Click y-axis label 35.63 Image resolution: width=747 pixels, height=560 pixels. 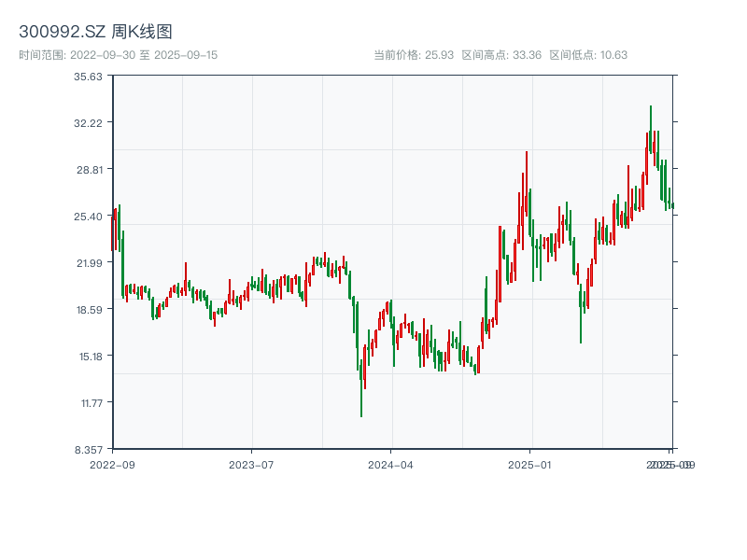(x=88, y=77)
